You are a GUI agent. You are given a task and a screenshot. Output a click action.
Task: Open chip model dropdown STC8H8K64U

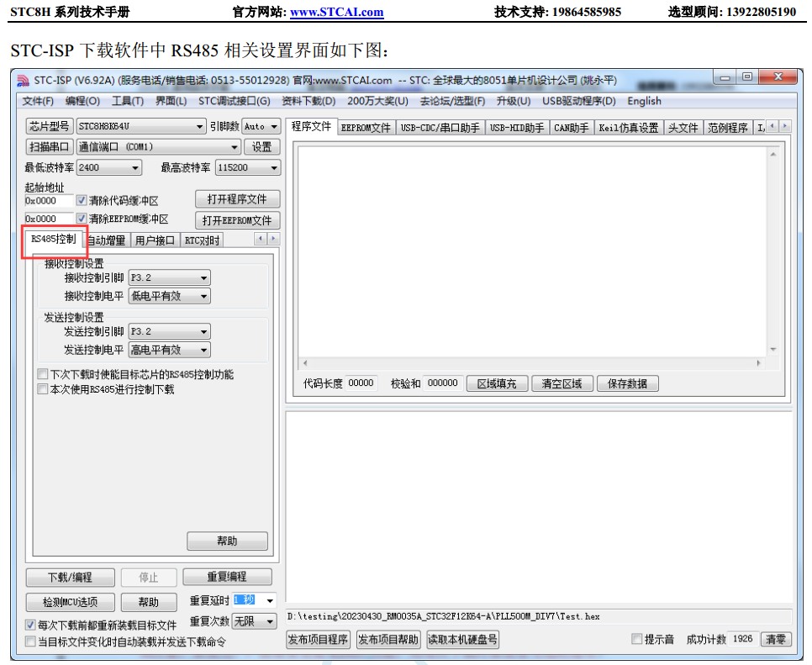[x=141, y=126]
